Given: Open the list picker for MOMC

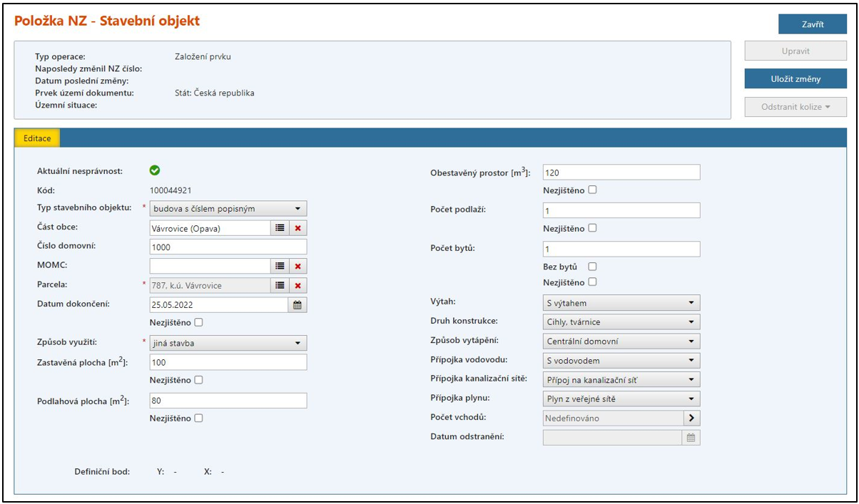Looking at the screenshot, I should (x=280, y=266).
